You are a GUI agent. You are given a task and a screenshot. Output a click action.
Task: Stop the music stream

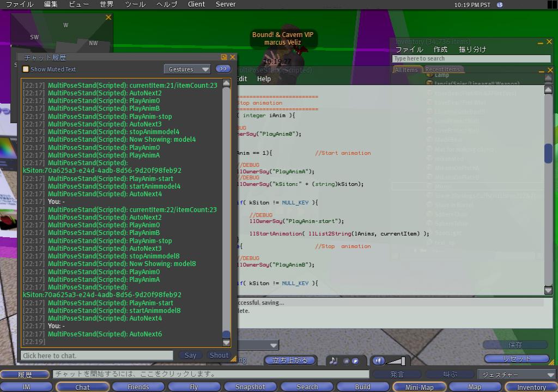coord(346,361)
